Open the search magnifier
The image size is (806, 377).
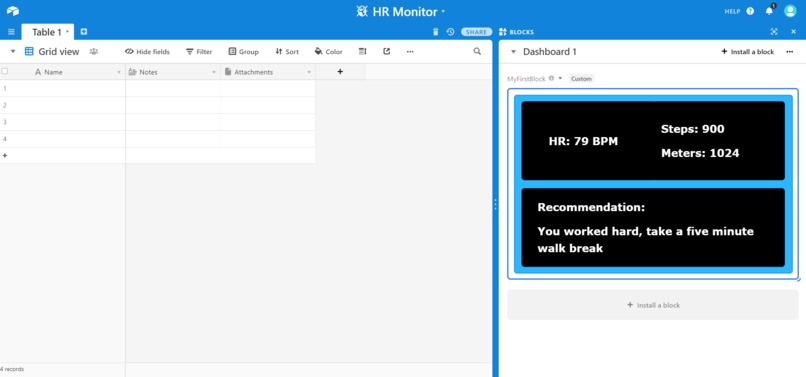point(478,51)
